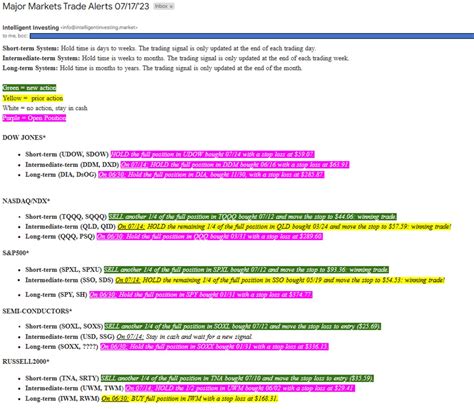Click the green SOXL short-term sell alert
The height and width of the screenshot is (409, 474).
point(242,326)
